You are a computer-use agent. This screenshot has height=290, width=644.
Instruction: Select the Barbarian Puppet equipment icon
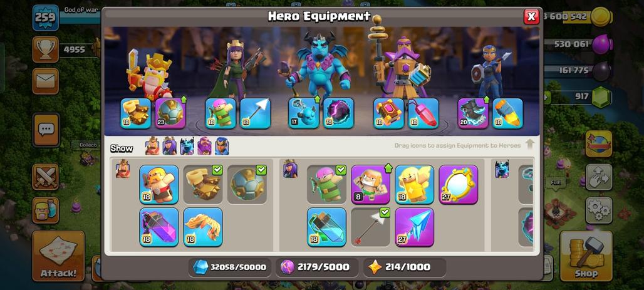[x=158, y=184]
